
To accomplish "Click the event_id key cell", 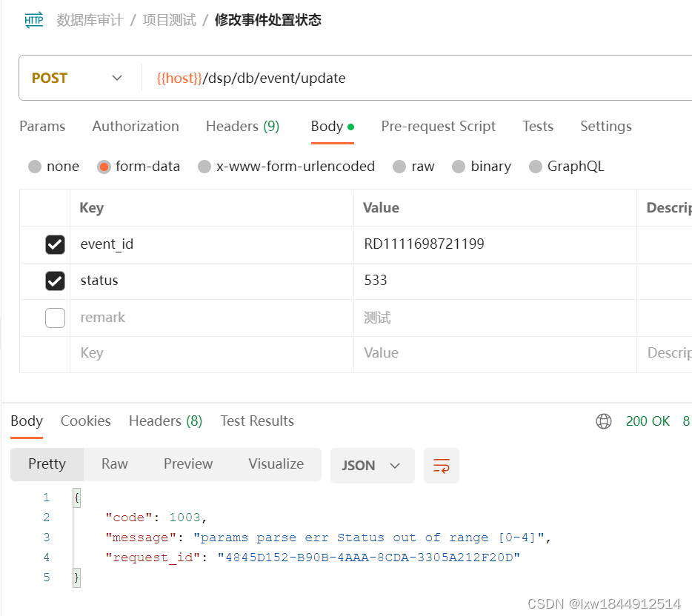I will click(x=212, y=245).
